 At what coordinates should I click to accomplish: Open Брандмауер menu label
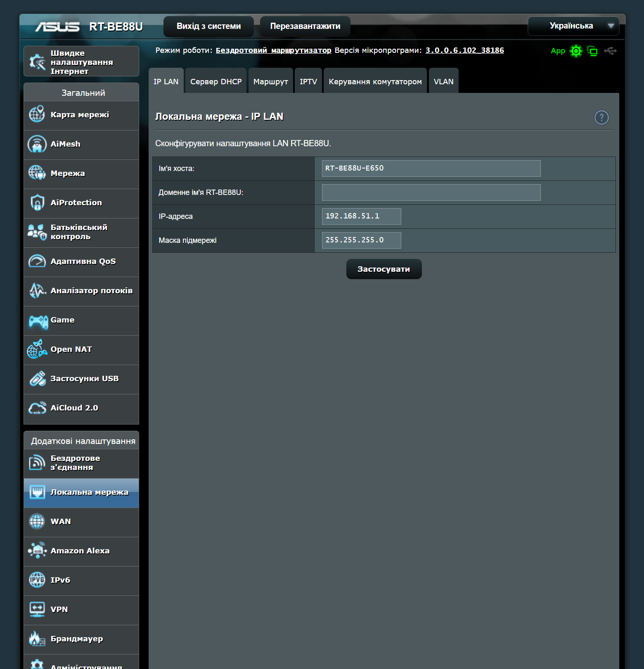click(x=77, y=638)
